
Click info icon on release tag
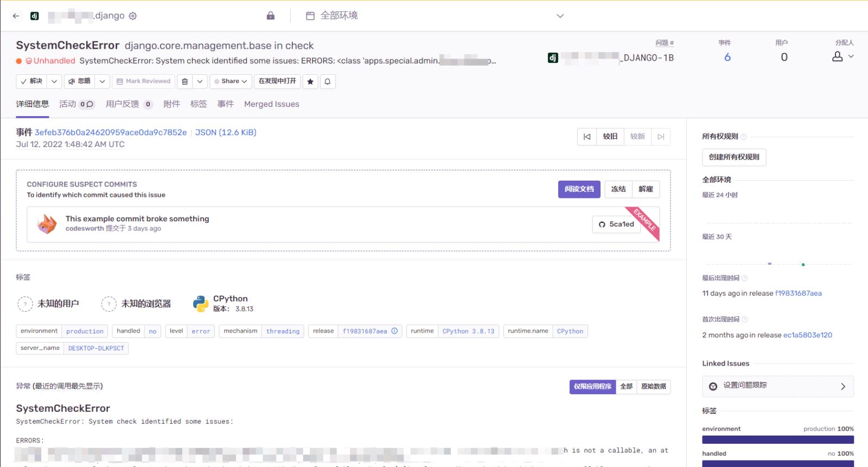point(394,331)
